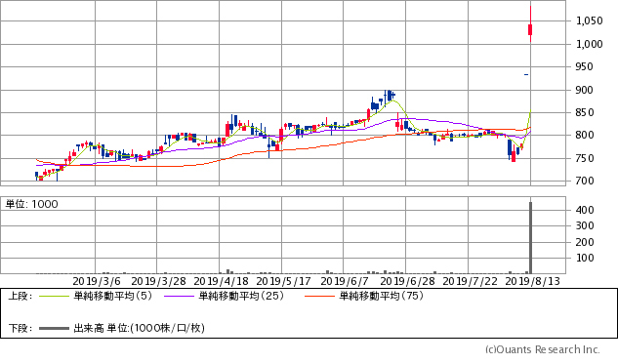Viewport: 618px width, 364px height.
Task: Click the 1,000 price axis label
Action: pyautogui.click(x=590, y=44)
